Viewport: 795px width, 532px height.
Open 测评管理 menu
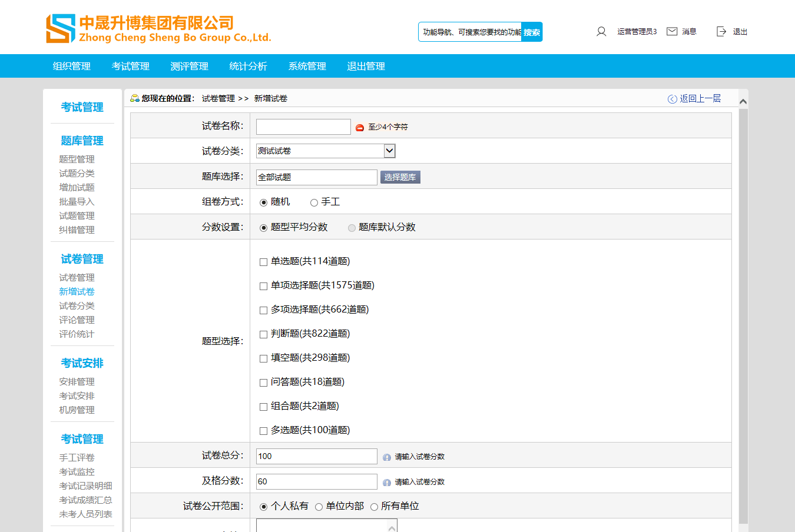click(x=190, y=66)
